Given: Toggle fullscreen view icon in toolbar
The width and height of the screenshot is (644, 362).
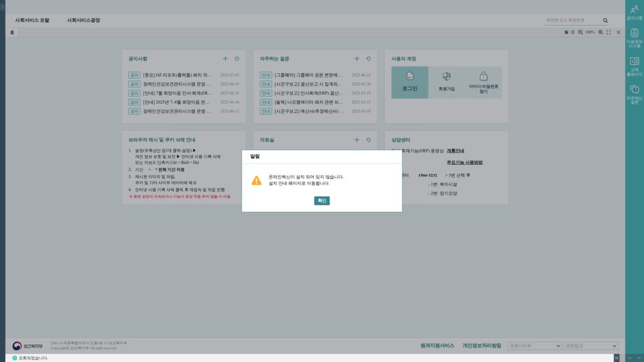Looking at the screenshot, I should coord(609,32).
